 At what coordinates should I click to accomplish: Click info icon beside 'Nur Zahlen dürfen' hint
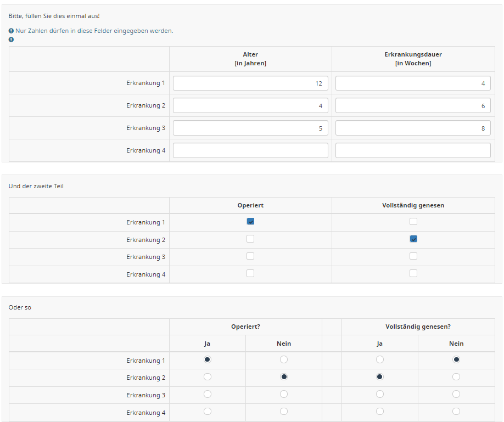(x=12, y=31)
